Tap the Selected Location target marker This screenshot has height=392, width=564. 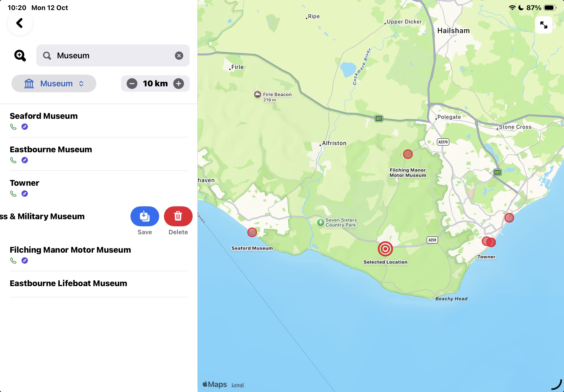[385, 249]
